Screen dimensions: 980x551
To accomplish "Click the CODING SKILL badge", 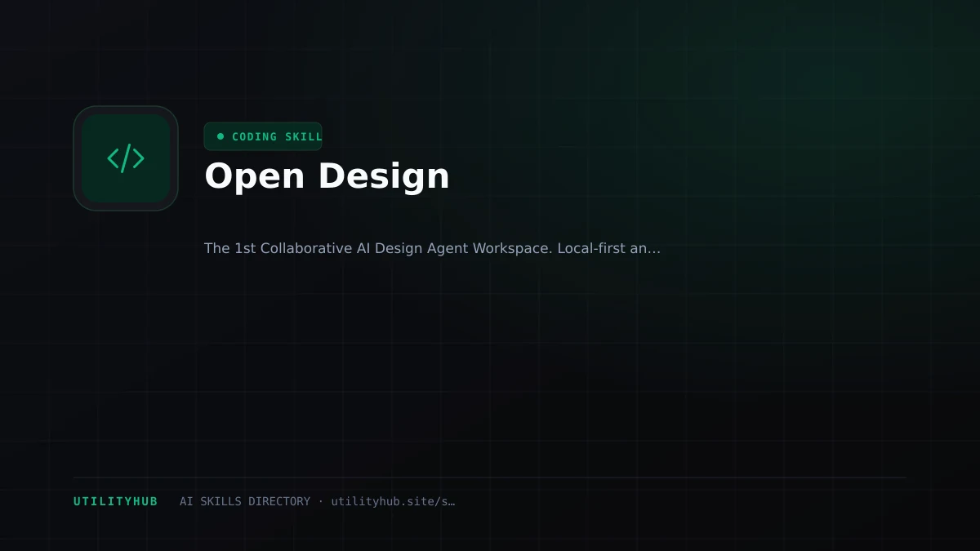I will tap(263, 136).
